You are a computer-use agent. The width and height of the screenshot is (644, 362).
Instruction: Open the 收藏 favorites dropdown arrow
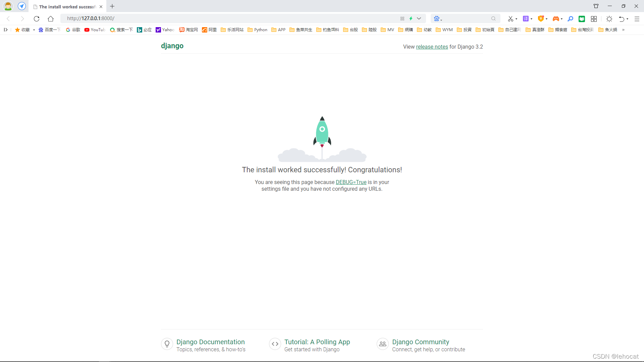34,30
